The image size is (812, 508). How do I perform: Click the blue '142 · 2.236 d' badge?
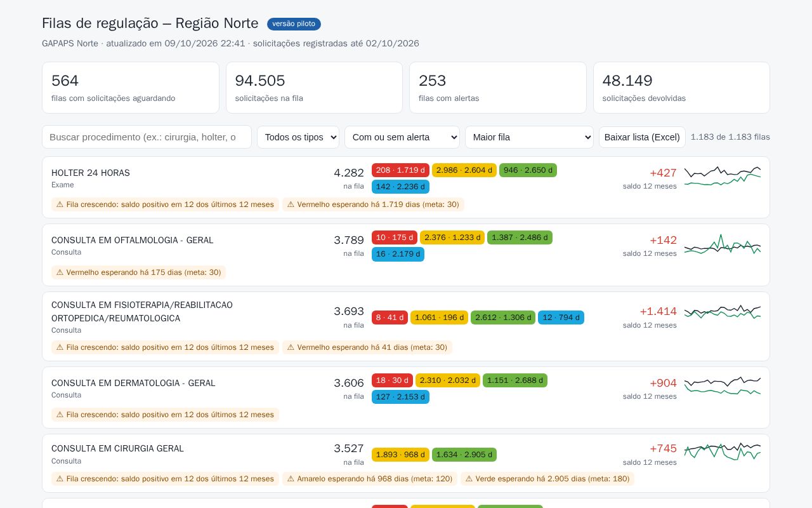coord(400,187)
